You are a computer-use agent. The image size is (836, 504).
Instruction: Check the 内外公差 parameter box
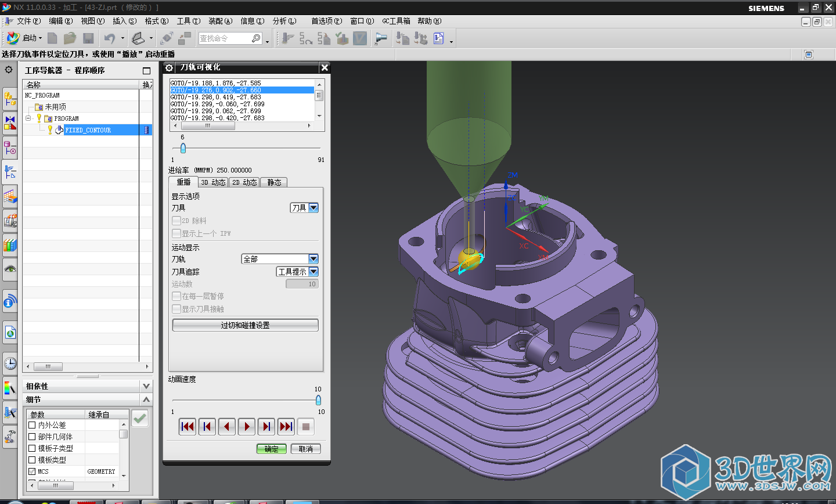click(x=33, y=425)
